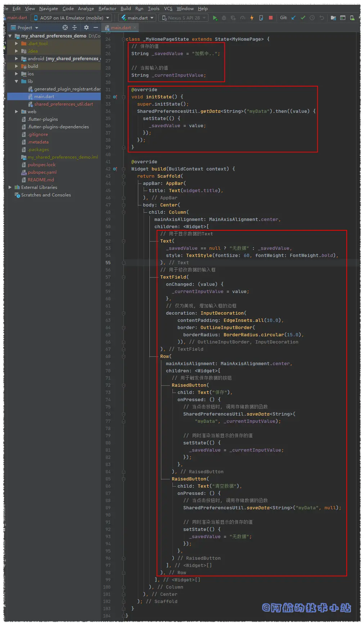Expand External Libraries node
The image size is (364, 625).
(x=10, y=187)
